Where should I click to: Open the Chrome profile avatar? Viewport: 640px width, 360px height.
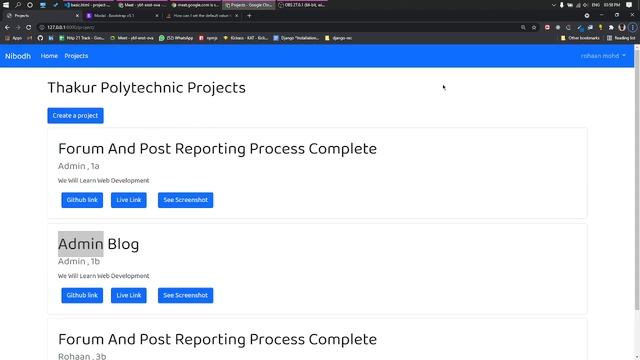(622, 27)
